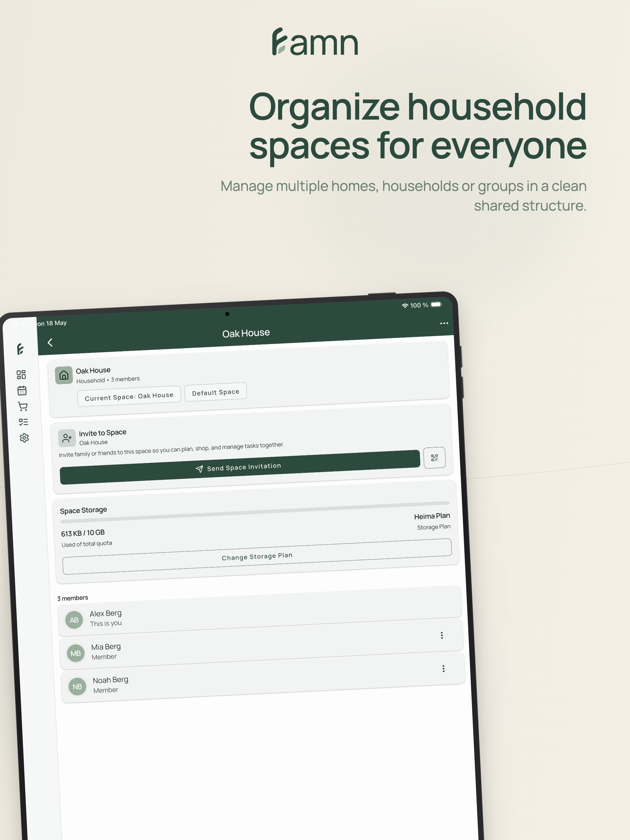Select the AB avatar for Alex Berg

pos(74,620)
